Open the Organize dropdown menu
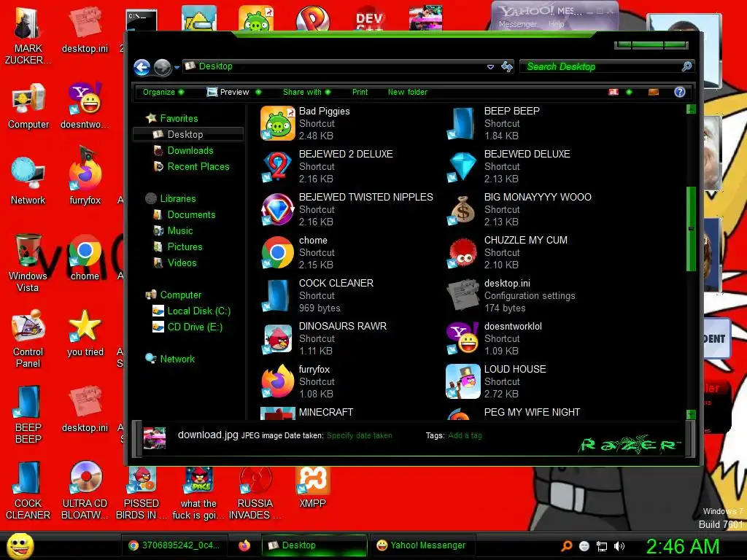The width and height of the screenshot is (747, 560). pos(163,92)
